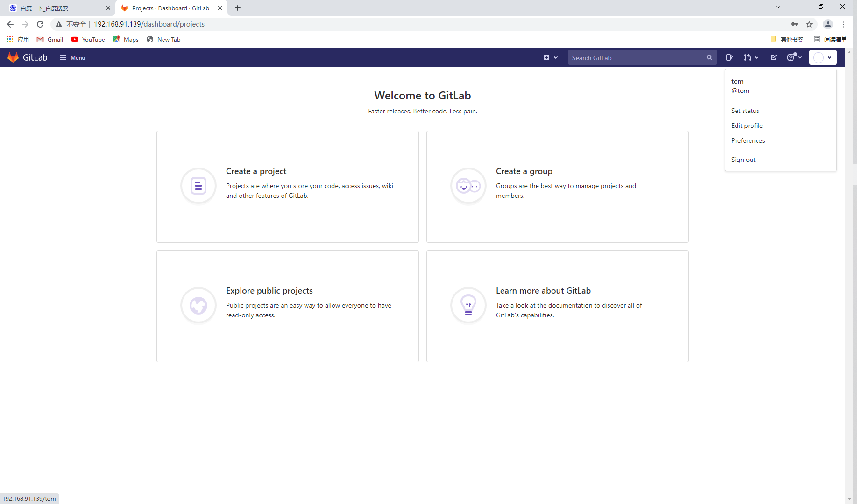The height and width of the screenshot is (504, 857).
Task: Open the other bookmarks folder
Action: pos(787,39)
